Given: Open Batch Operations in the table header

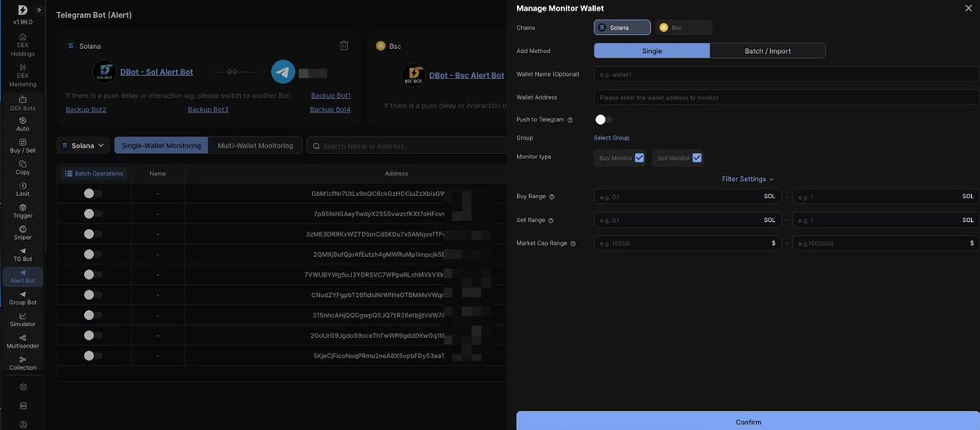Looking at the screenshot, I should [93, 174].
